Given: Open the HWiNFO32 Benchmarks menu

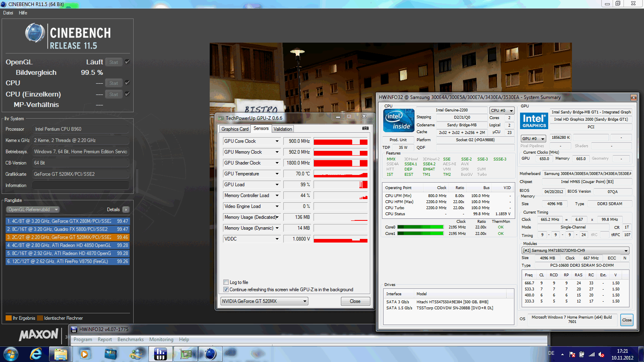Looking at the screenshot, I should 130,339.
